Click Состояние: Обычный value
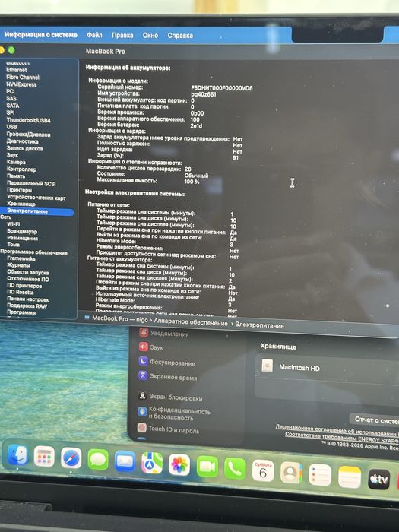The height and width of the screenshot is (532, 399). [196, 176]
